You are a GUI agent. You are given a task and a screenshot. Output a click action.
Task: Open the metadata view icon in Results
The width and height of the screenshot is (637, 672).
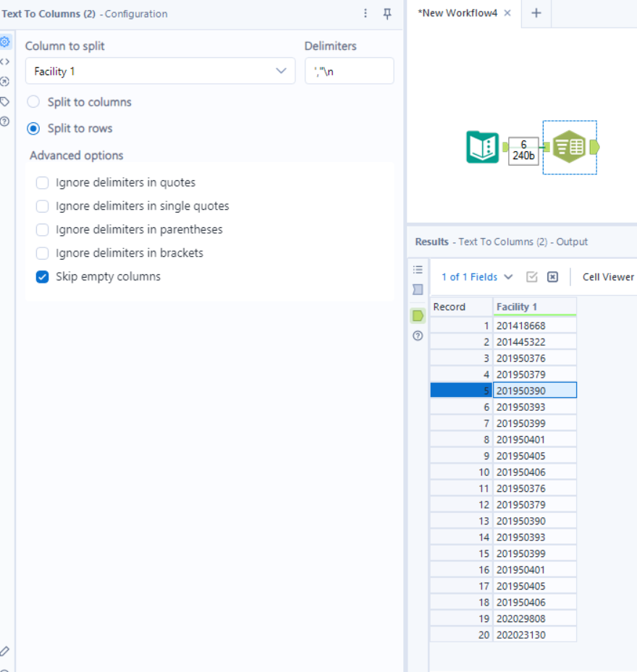(418, 290)
